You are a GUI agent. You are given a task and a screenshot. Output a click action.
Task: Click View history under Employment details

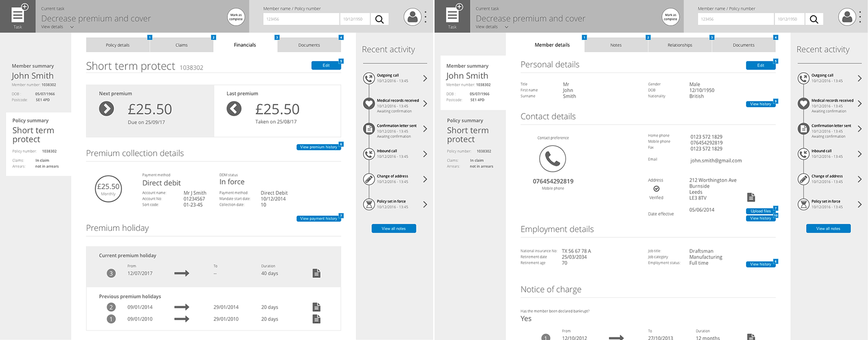760,264
